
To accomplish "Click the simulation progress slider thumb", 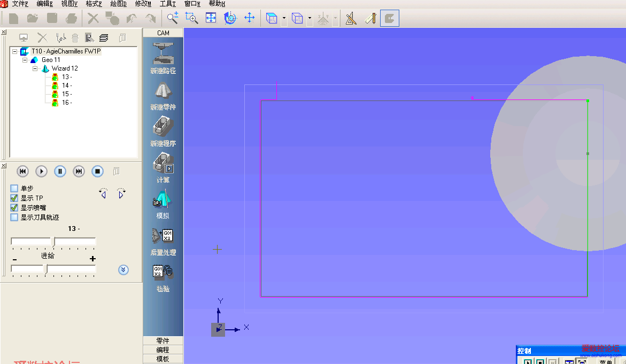I will point(53,242).
